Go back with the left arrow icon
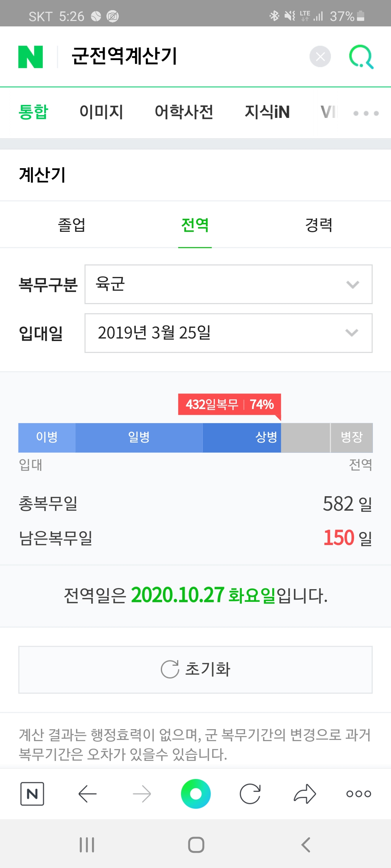The height and width of the screenshot is (868, 391). [87, 793]
